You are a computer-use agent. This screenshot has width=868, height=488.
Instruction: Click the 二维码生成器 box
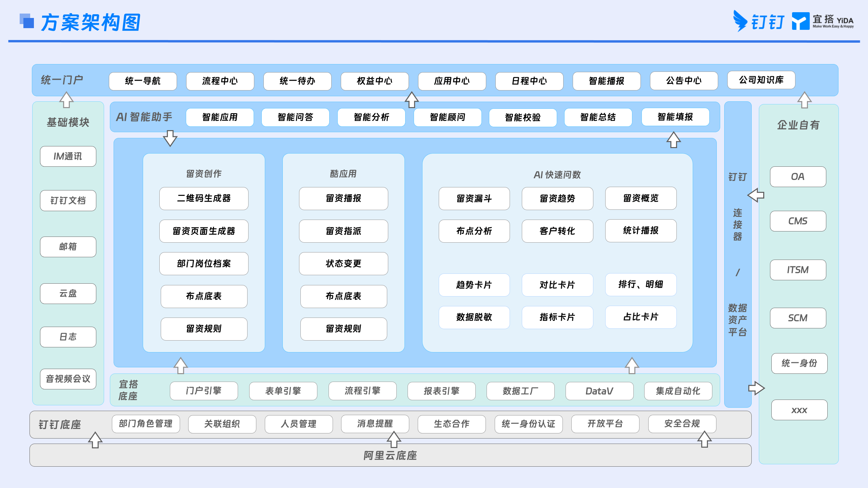[204, 198]
